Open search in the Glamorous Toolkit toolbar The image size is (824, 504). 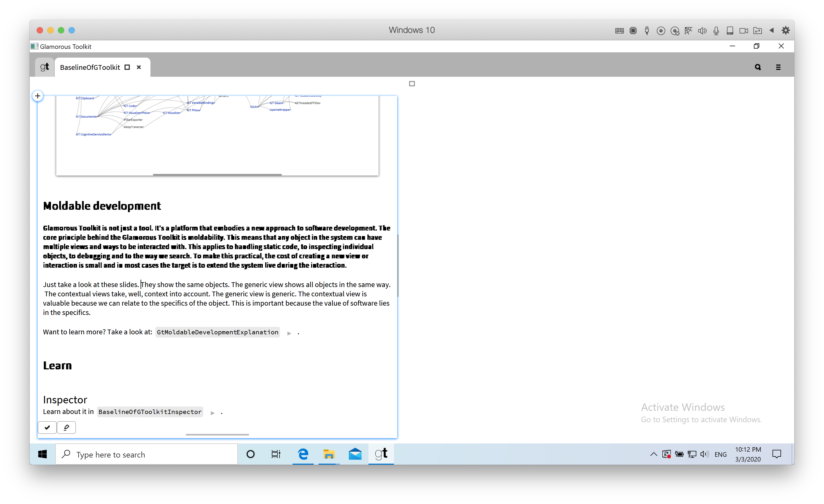pyautogui.click(x=757, y=67)
